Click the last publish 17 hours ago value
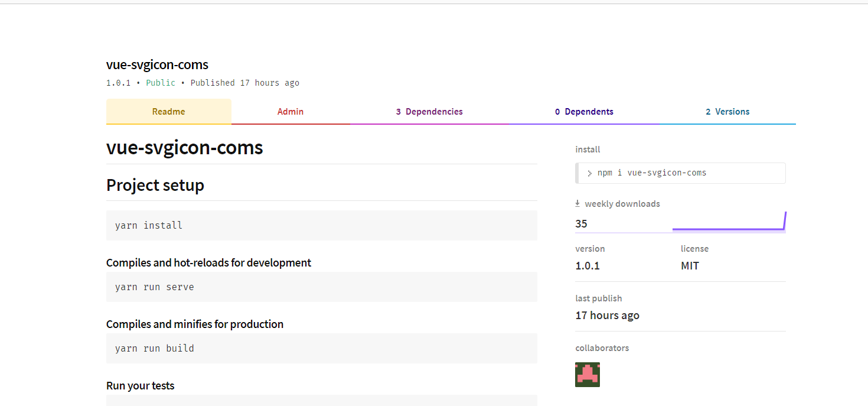This screenshot has height=406, width=868. coord(608,316)
